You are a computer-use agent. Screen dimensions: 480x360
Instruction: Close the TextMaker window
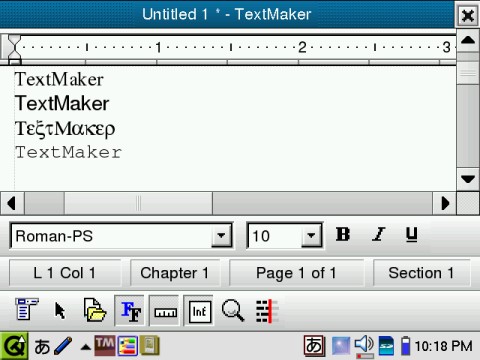click(467, 15)
